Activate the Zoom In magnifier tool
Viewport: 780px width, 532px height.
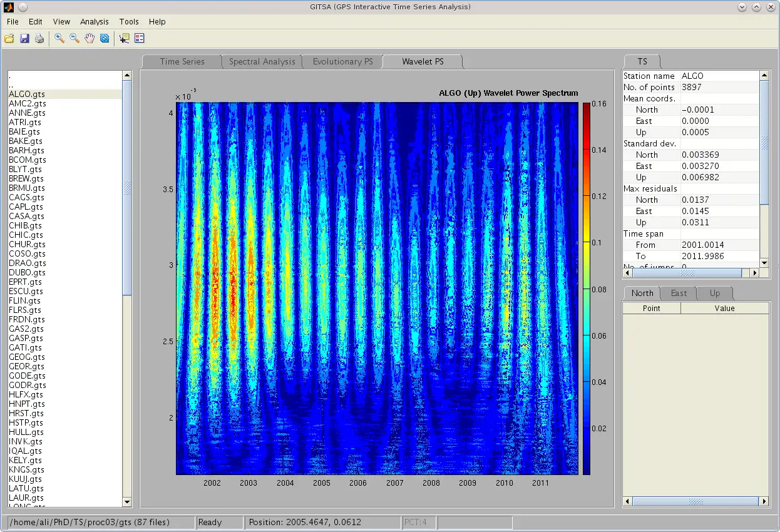[59, 38]
